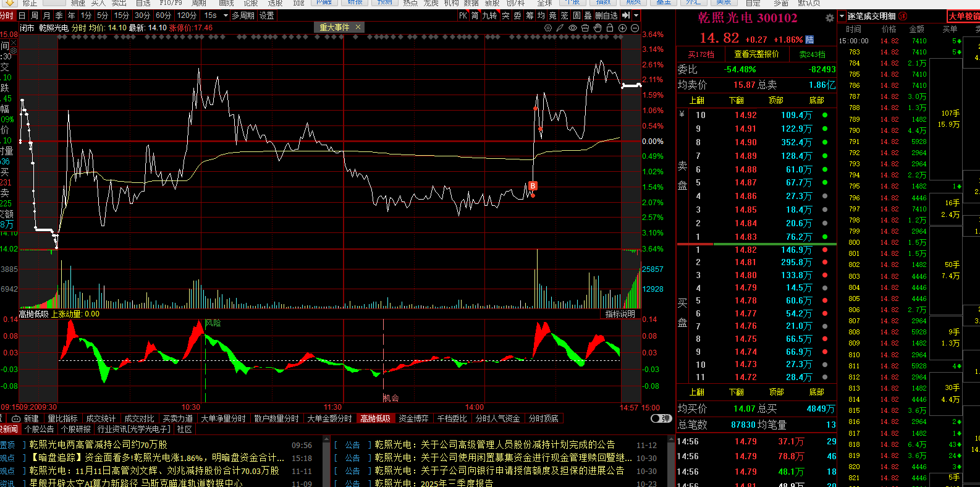This screenshot has height=487, width=980.
Task: Select the 分时顶底 indicator tab
Action: coord(543,418)
